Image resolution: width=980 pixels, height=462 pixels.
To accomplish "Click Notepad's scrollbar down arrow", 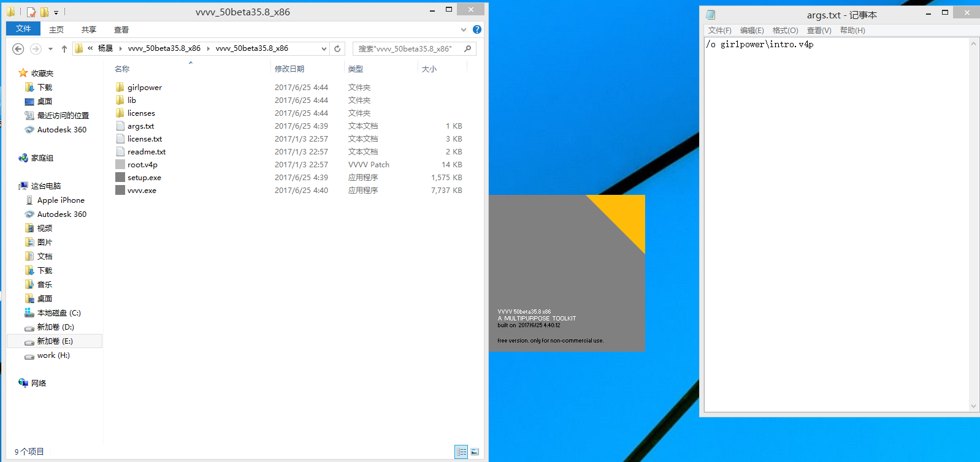I will tap(973, 406).
